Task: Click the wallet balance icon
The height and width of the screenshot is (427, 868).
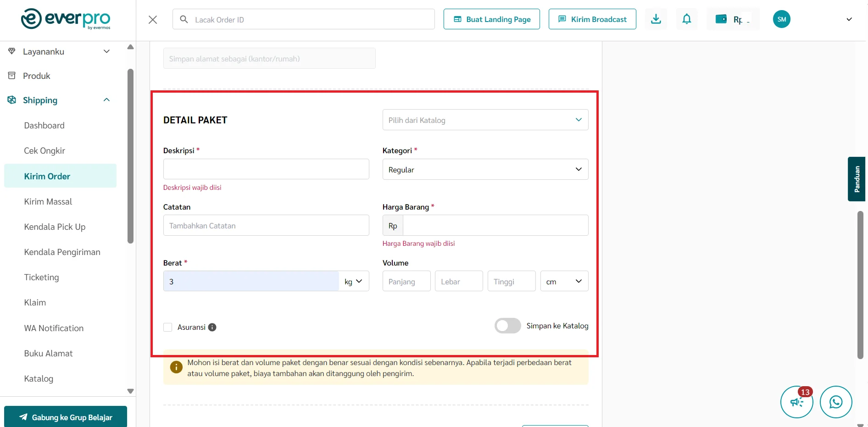Action: [721, 19]
